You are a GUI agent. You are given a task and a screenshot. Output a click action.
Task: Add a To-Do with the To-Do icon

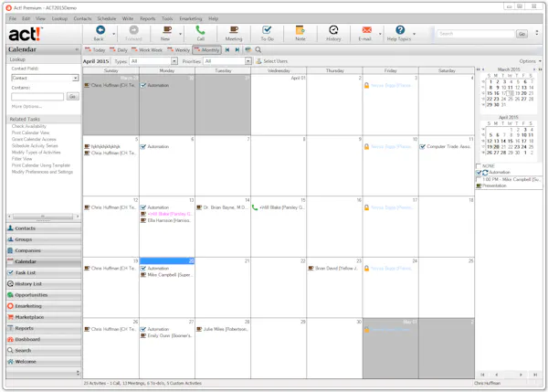[x=267, y=30]
